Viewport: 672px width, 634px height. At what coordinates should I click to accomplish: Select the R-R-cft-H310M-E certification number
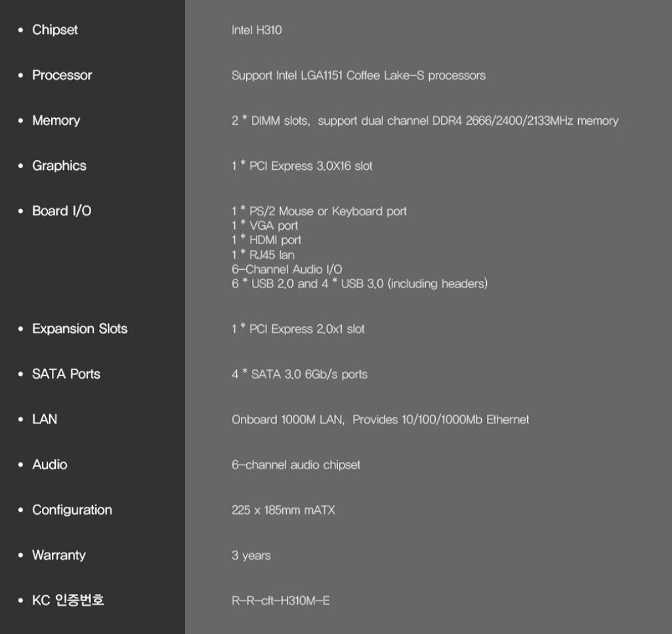tap(281, 601)
